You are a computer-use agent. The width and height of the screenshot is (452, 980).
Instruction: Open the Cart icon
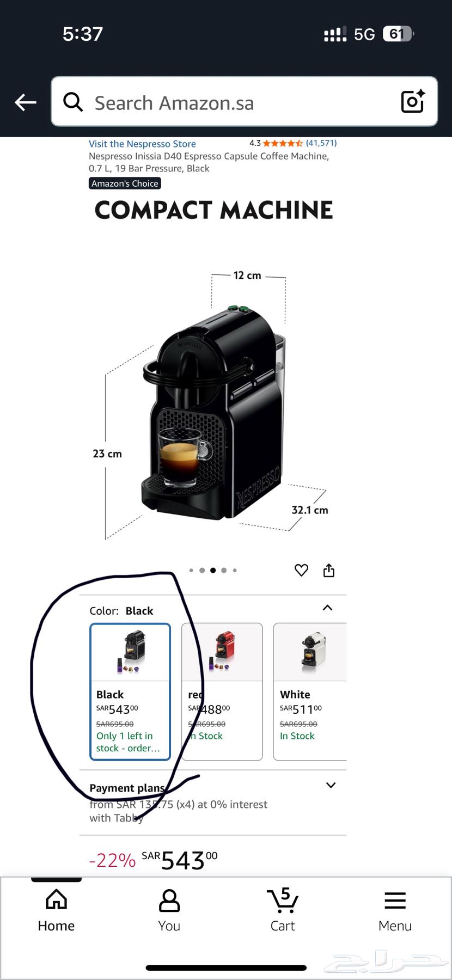(x=283, y=909)
